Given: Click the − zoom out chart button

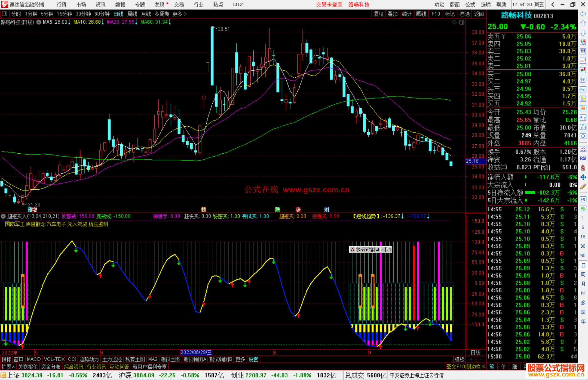Looking at the screenshot, I should pyautogui.click(x=481, y=359).
